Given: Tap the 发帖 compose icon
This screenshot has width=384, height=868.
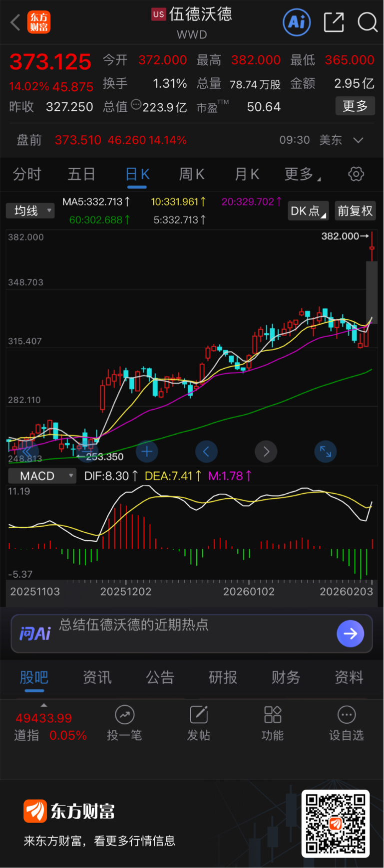Looking at the screenshot, I should click(x=198, y=715).
